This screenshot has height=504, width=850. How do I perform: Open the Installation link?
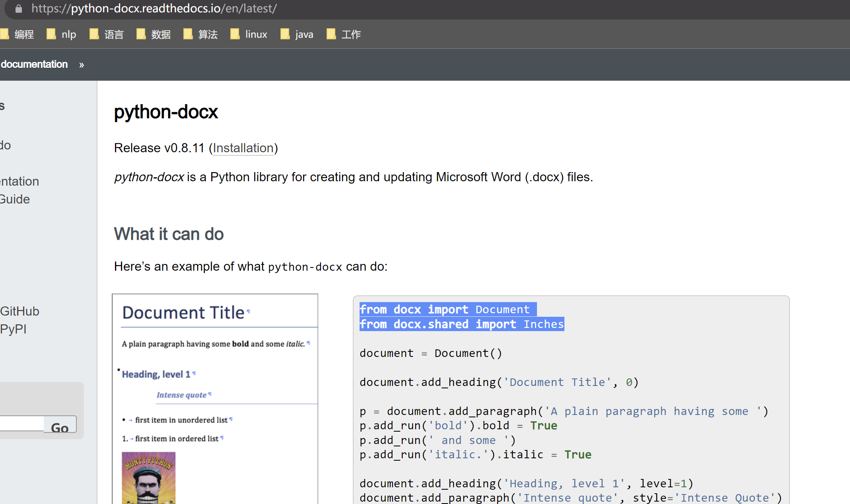click(x=243, y=148)
